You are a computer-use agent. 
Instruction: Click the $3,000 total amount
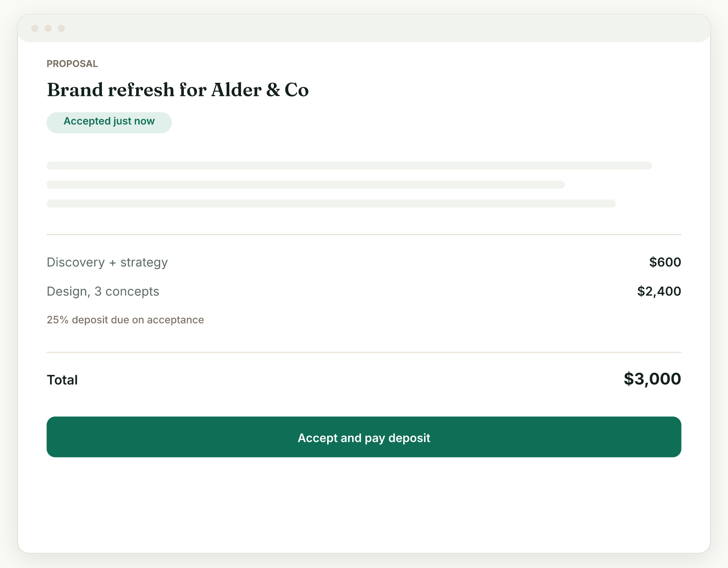(x=652, y=379)
